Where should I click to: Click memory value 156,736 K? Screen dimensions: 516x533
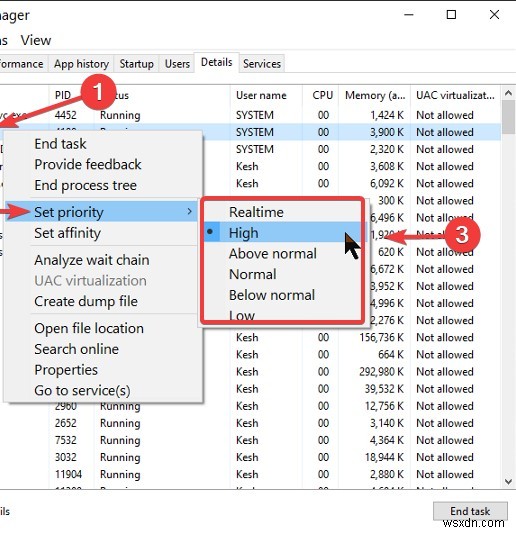(x=382, y=338)
